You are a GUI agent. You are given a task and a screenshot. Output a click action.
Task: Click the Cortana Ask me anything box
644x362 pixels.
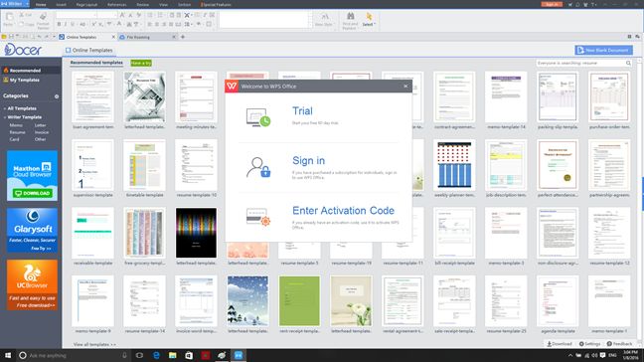[x=74, y=355]
